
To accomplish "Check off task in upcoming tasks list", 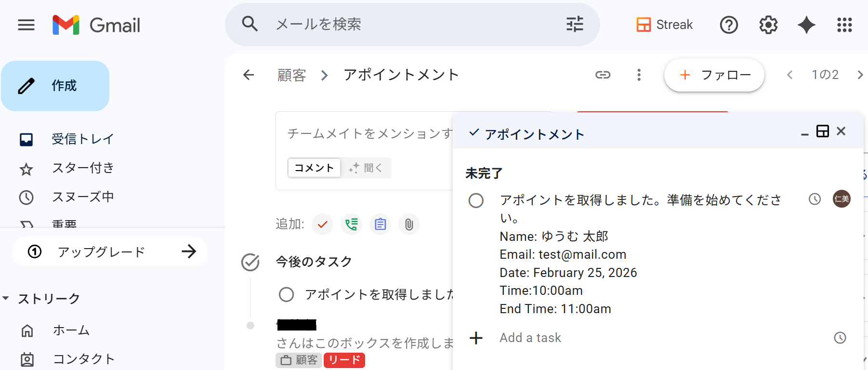I will tap(287, 294).
